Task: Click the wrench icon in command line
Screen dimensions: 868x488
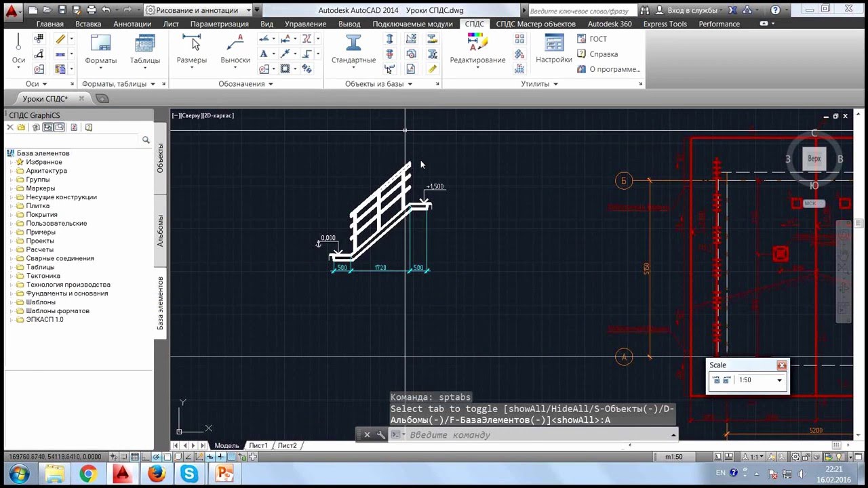Action: click(x=381, y=435)
